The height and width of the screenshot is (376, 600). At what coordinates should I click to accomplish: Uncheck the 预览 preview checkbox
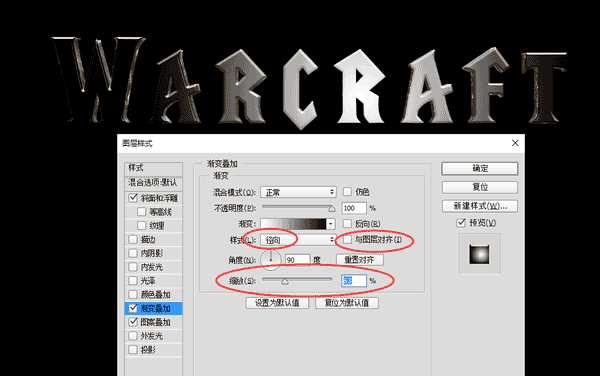[461, 223]
